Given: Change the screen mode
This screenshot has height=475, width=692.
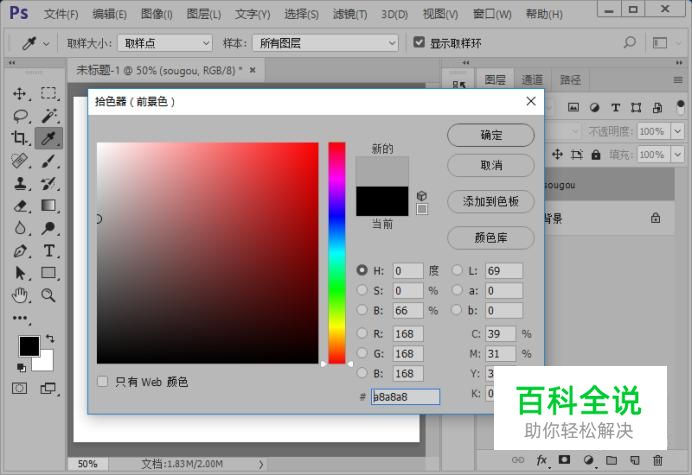Looking at the screenshot, I should (48, 388).
